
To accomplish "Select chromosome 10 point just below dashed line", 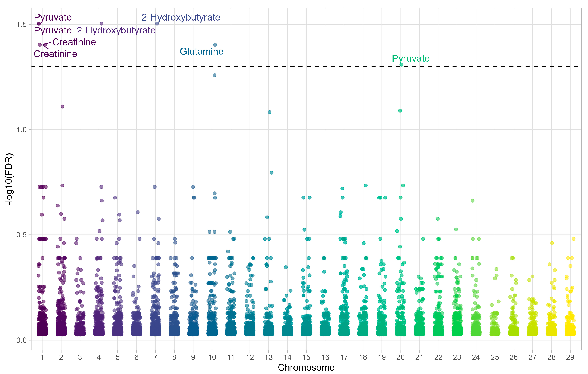I will [214, 75].
